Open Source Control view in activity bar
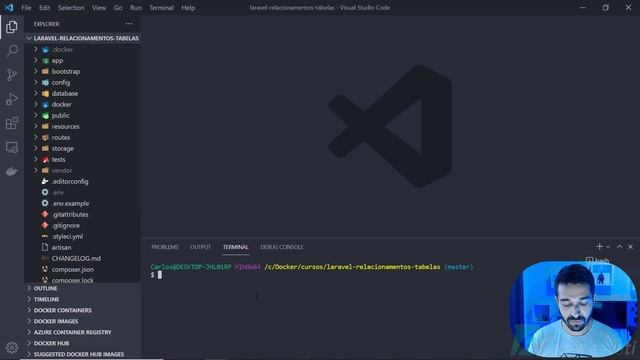This screenshot has width=640, height=360. tap(12, 75)
